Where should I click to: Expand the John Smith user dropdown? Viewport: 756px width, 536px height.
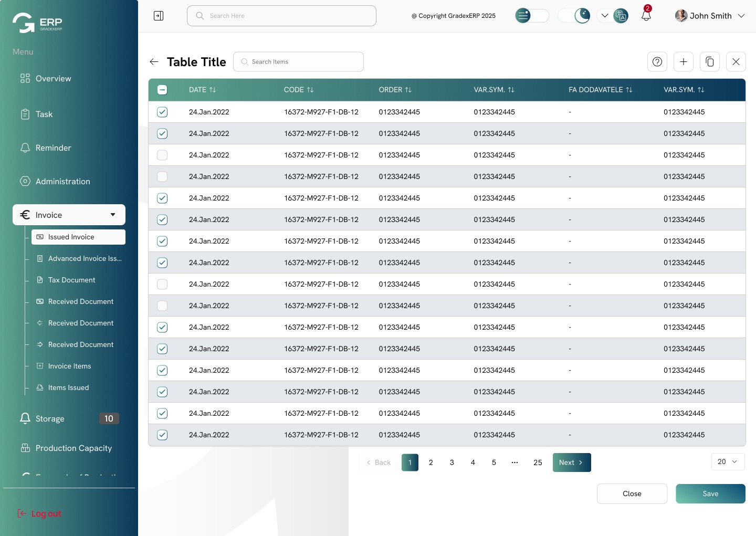click(x=741, y=16)
